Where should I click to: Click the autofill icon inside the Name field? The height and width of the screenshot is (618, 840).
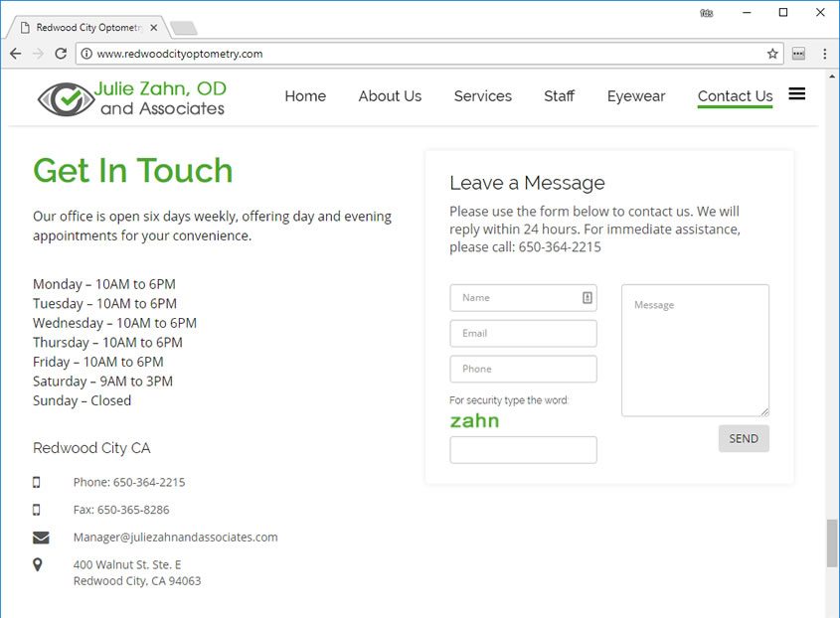point(587,298)
